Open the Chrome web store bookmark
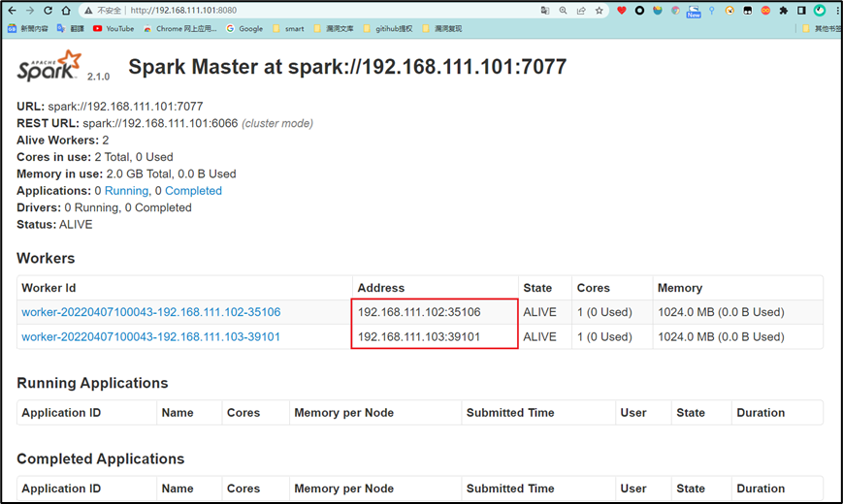This screenshot has width=843, height=504. coord(180,28)
